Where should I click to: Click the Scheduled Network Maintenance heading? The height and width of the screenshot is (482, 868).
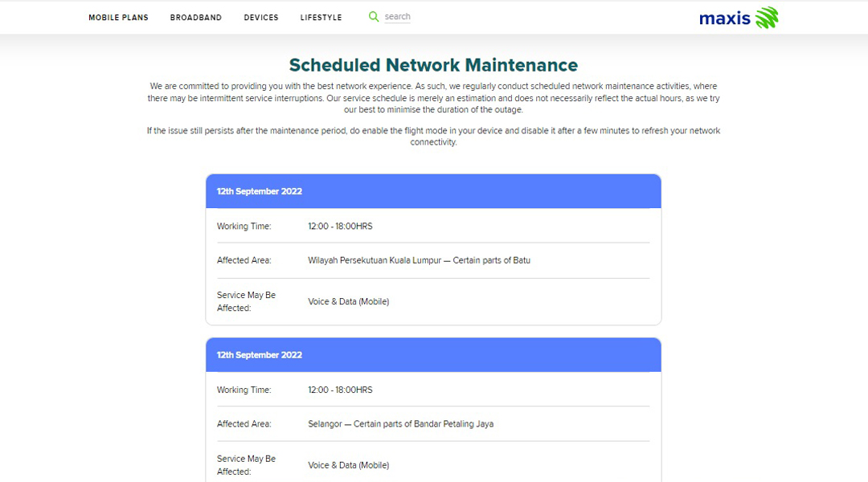tap(433, 65)
